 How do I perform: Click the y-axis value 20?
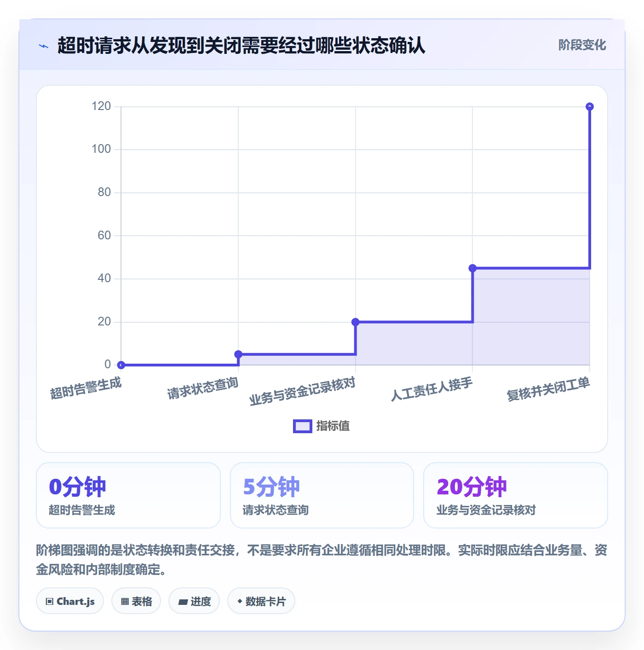coord(104,322)
